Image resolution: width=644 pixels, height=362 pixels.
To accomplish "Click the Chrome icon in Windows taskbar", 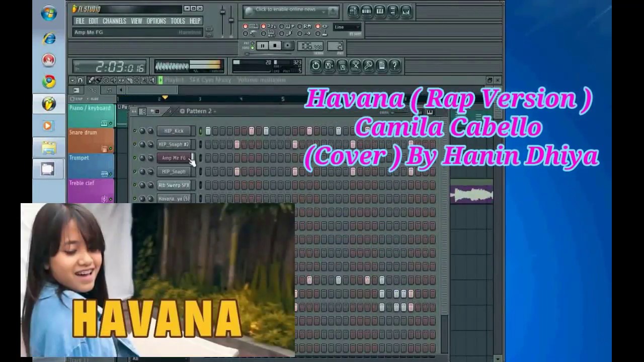I will [49, 81].
